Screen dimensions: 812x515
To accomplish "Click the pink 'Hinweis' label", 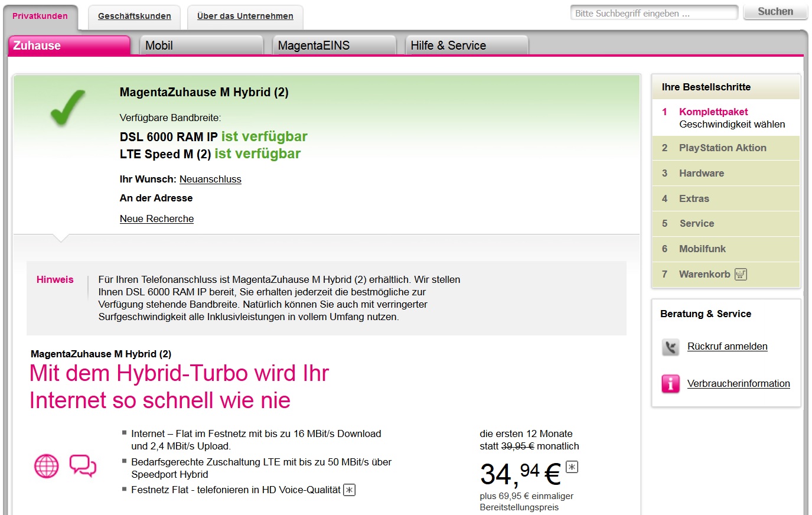I will pyautogui.click(x=55, y=280).
